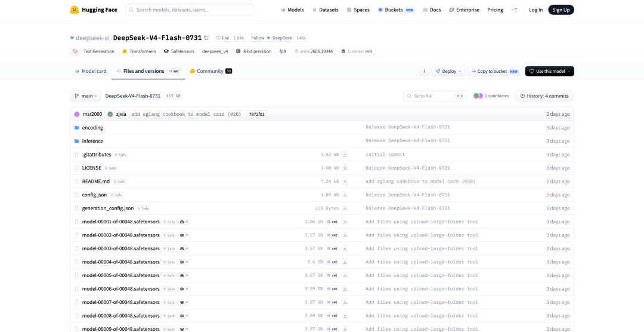Go to Datasets in top navigation
This screenshot has width=644, height=332.
pyautogui.click(x=326, y=10)
